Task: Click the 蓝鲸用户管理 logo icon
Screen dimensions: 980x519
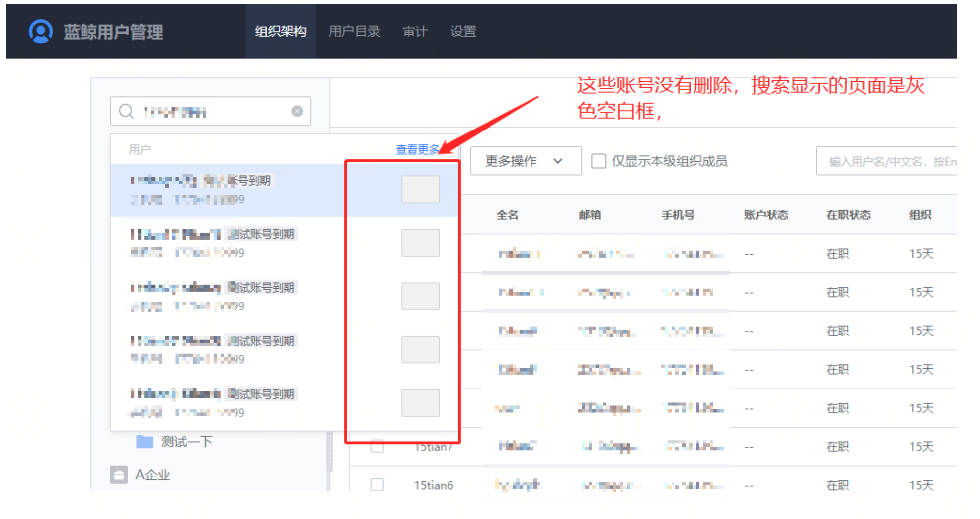Action: [40, 31]
